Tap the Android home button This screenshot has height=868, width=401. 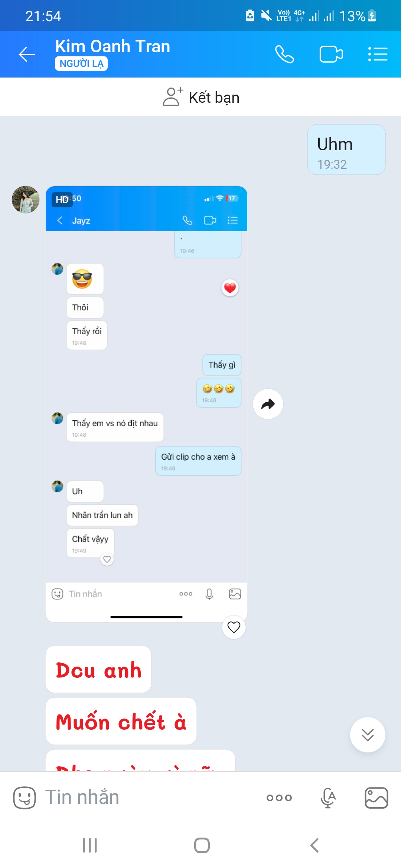[202, 845]
